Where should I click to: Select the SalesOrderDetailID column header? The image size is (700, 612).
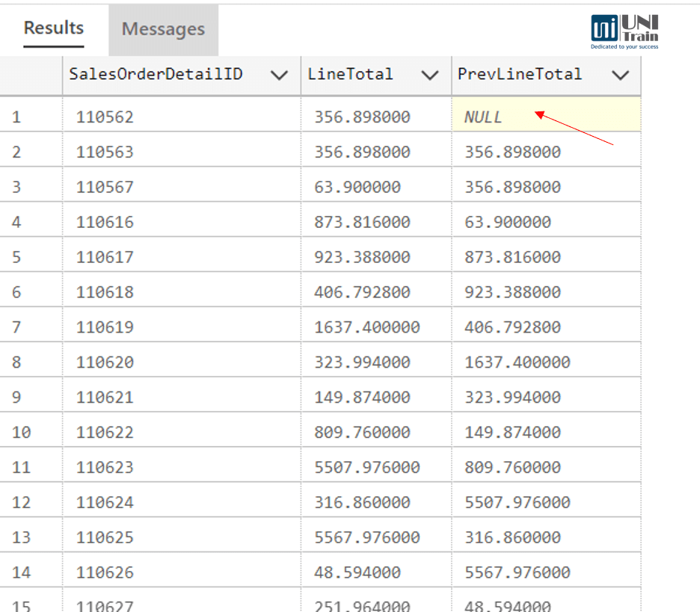[182, 75]
